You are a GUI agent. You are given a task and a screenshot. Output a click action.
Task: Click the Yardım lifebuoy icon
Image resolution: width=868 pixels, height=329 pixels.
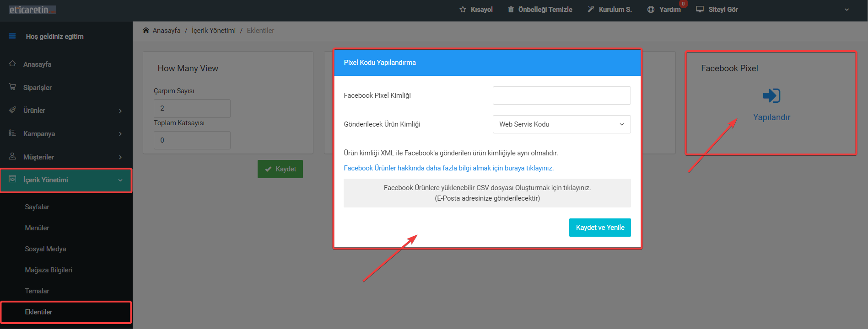pyautogui.click(x=651, y=10)
